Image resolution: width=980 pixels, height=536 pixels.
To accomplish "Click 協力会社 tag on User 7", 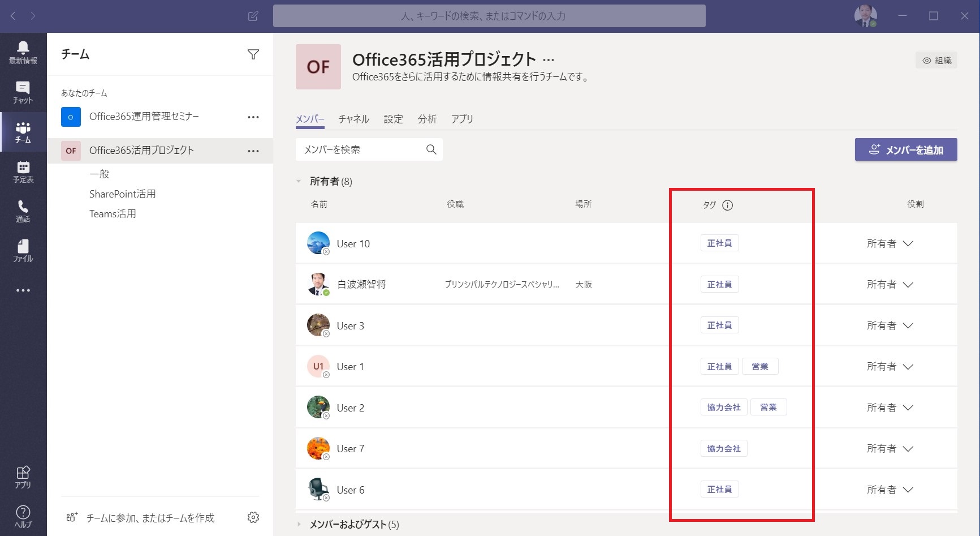I will [x=724, y=449].
